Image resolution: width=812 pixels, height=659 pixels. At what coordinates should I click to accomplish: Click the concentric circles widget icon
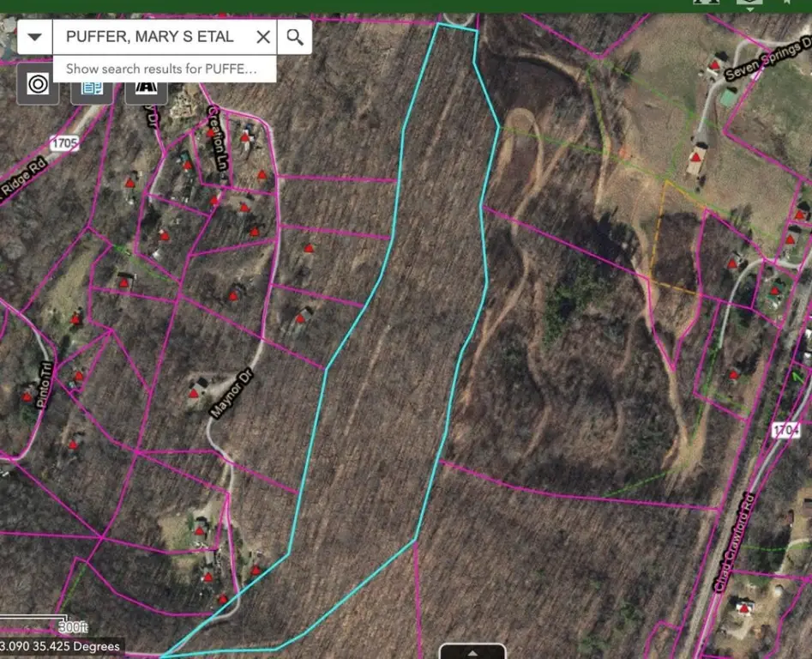coord(38,84)
